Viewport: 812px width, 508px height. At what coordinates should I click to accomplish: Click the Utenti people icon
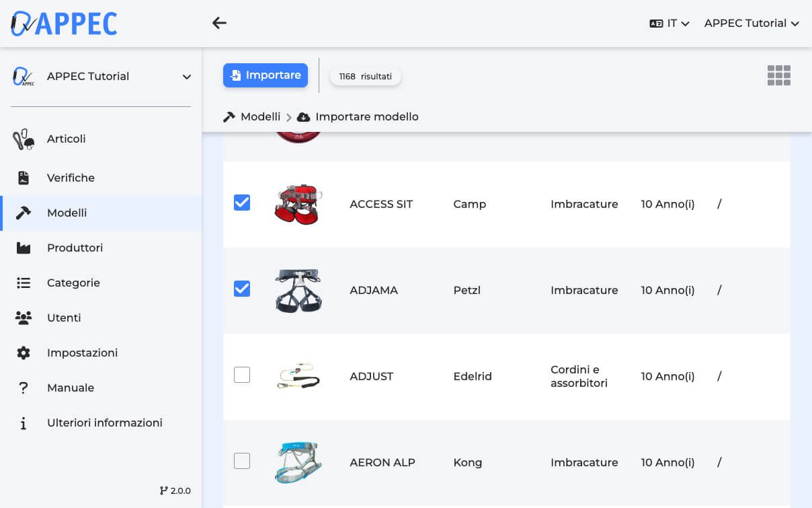pyautogui.click(x=24, y=318)
